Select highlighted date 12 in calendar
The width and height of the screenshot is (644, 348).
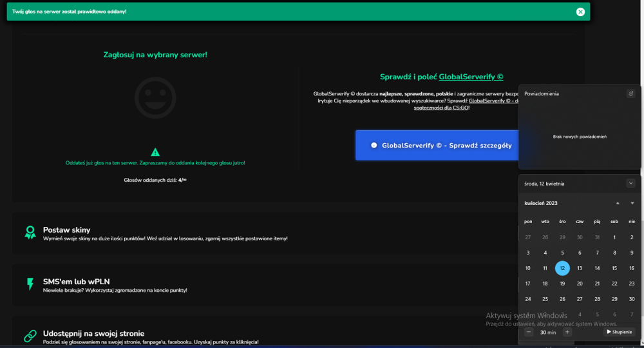tap(562, 268)
